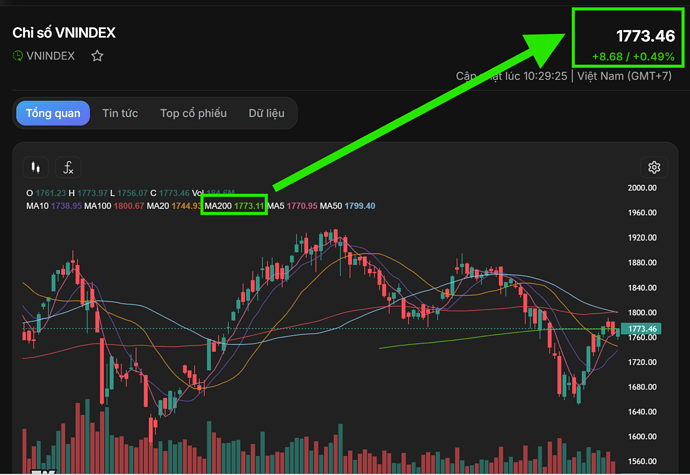This screenshot has height=475, width=690.
Task: Select the MA20 1744.93 indicator legend
Action: click(174, 206)
